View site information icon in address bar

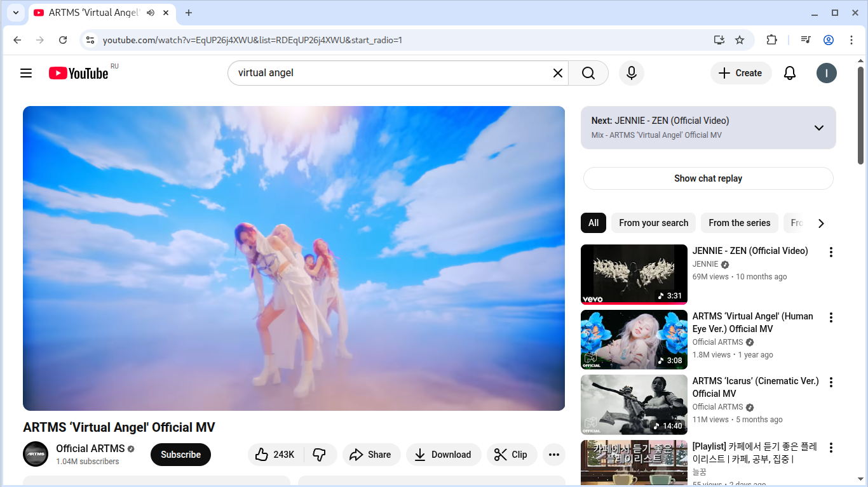pos(90,40)
